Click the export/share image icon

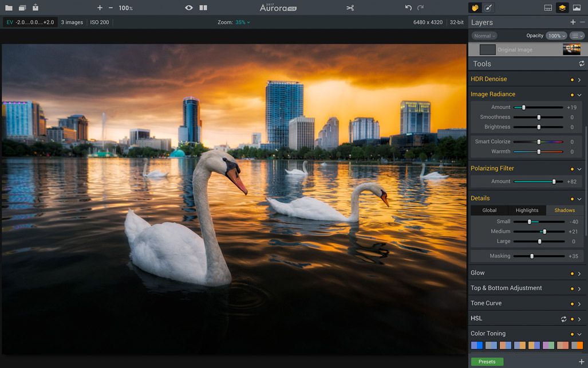(35, 8)
